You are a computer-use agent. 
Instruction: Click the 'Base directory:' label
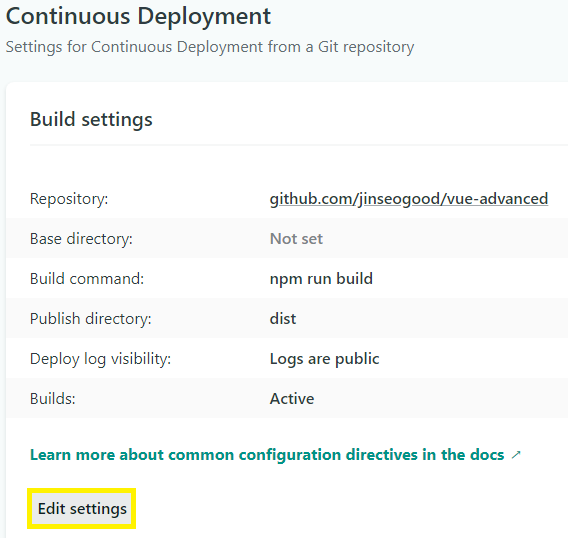click(x=82, y=239)
